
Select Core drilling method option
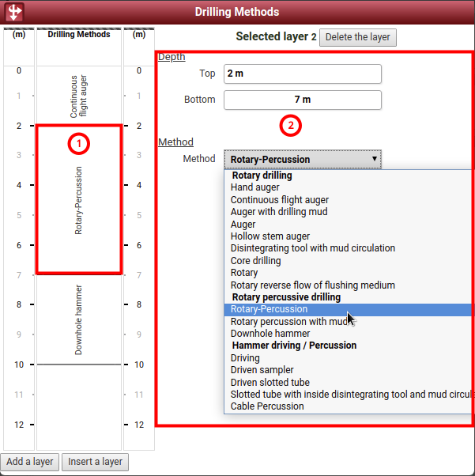255,261
